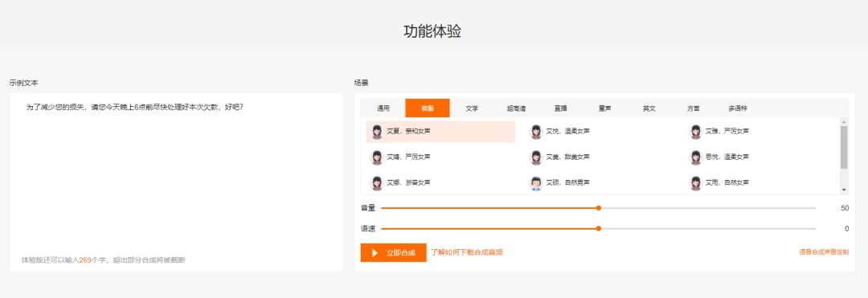The height and width of the screenshot is (298, 868).
Task: Focus the 示例文本 sample text area
Action: click(x=177, y=182)
